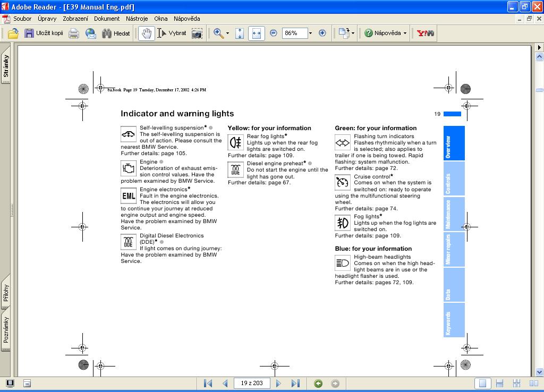This screenshot has height=392, width=544.
Task: Select the Hand tool
Action: point(146,33)
